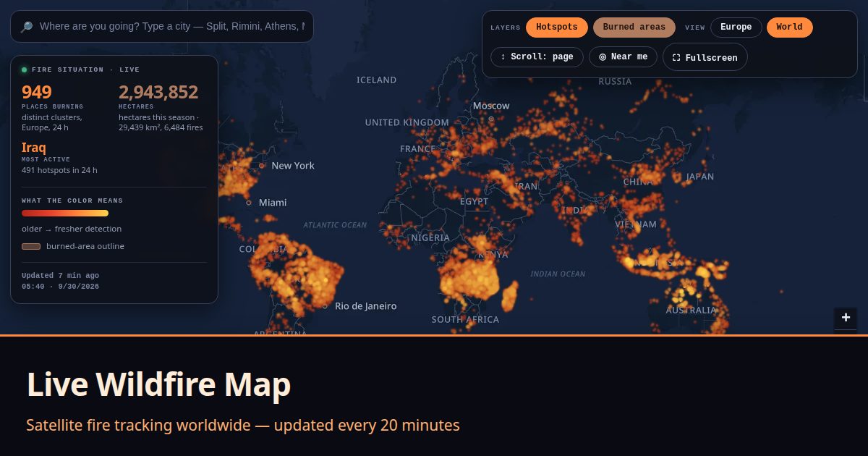Viewport: 868px width, 456px height.
Task: Switch view to World
Action: 789,28
